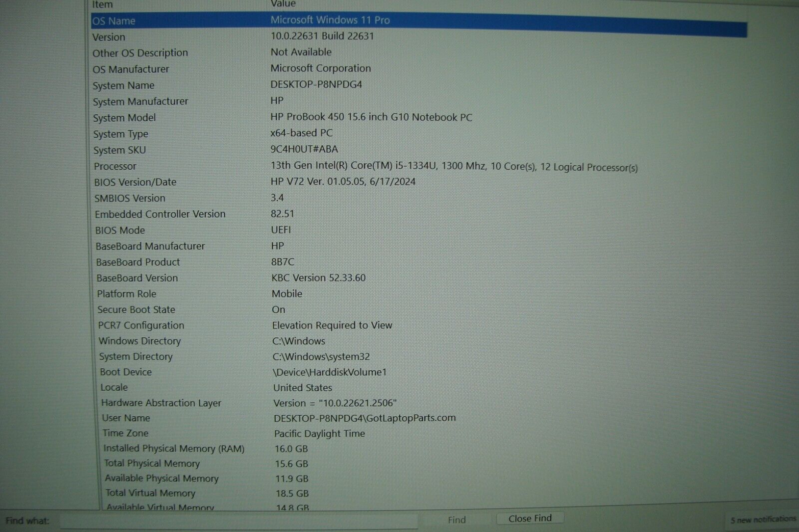
Task: Select System Type row
Action: click(120, 134)
